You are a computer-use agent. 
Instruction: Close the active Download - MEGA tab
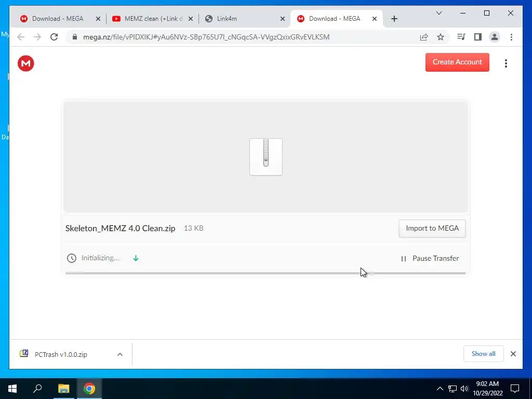(x=375, y=19)
